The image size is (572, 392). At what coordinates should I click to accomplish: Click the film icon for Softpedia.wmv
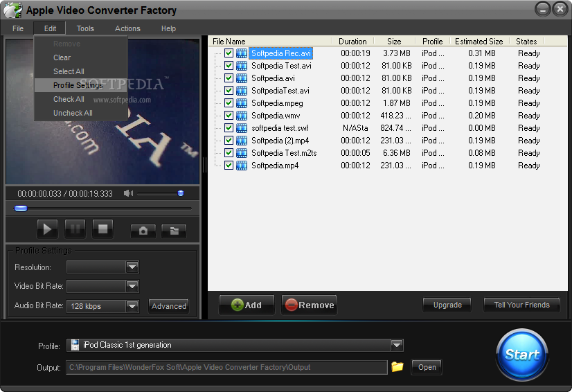242,116
